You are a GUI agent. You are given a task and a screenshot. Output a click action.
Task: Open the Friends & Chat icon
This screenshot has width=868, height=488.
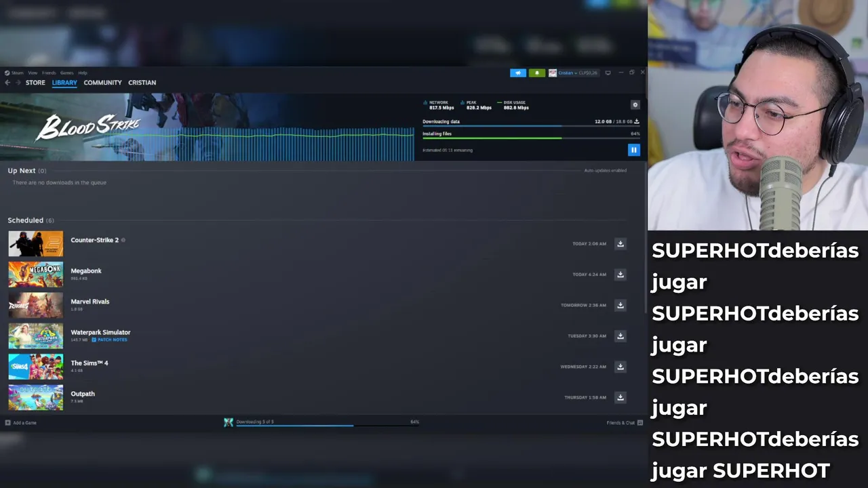pos(639,422)
